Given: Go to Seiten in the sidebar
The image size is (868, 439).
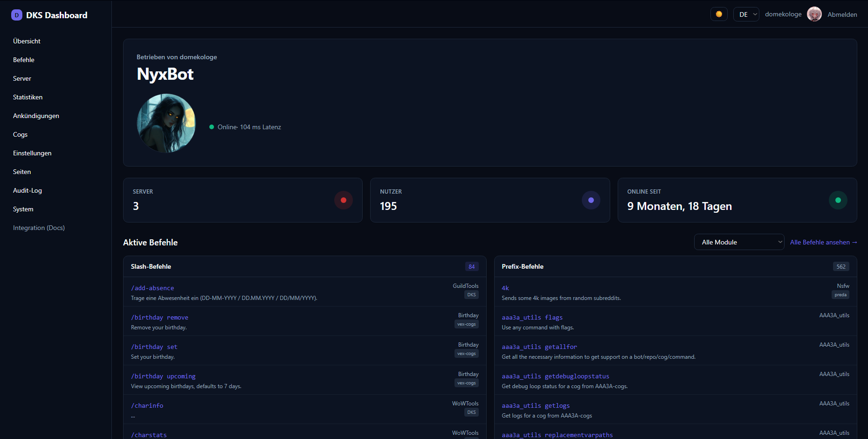Looking at the screenshot, I should 22,172.
